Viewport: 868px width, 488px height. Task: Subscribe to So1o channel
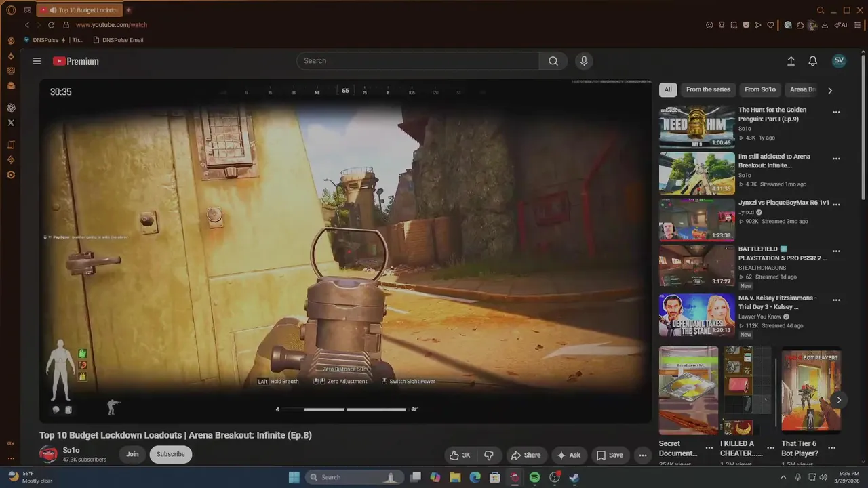[171, 454]
